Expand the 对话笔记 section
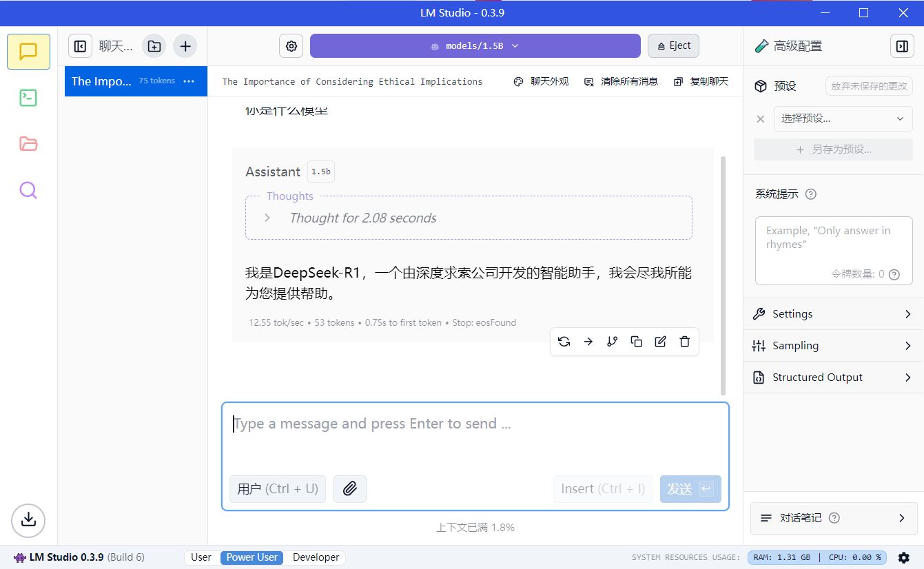924x569 pixels. click(834, 518)
